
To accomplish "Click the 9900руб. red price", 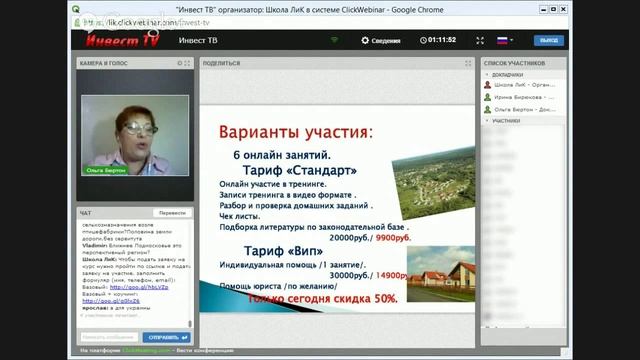I will (x=393, y=238).
